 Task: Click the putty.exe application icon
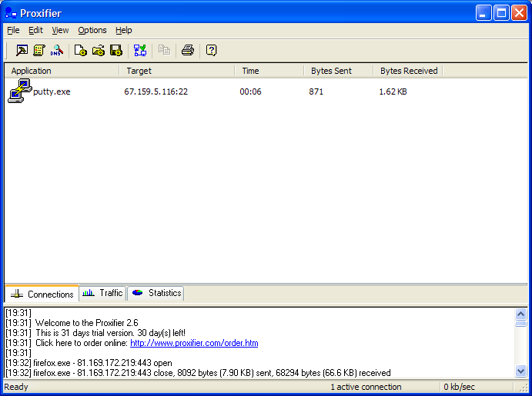pyautogui.click(x=20, y=91)
